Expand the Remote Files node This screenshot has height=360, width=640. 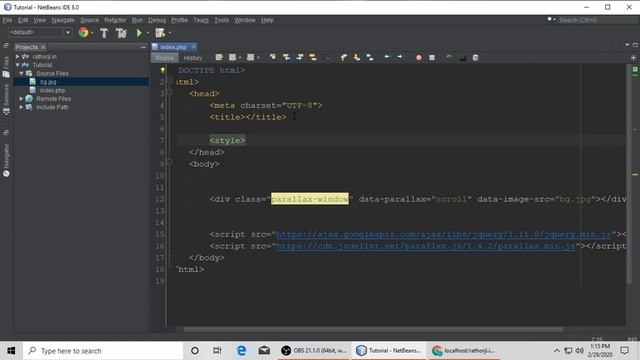coord(21,99)
